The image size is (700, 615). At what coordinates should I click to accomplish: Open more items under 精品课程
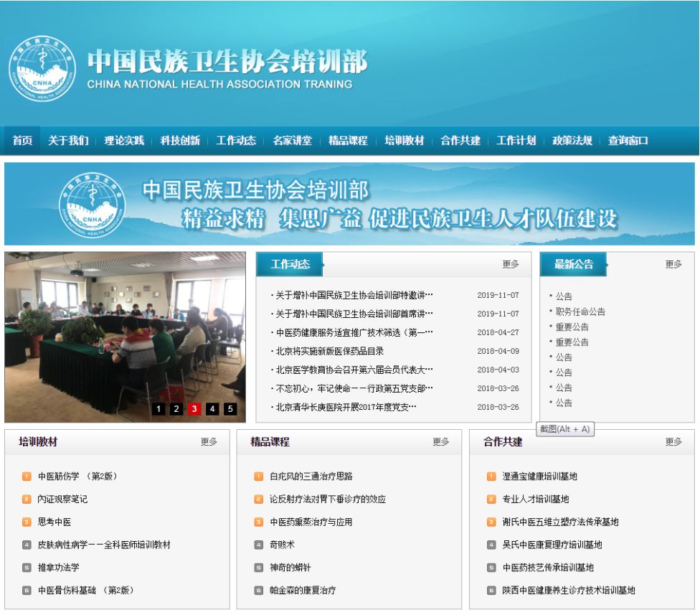[439, 443]
